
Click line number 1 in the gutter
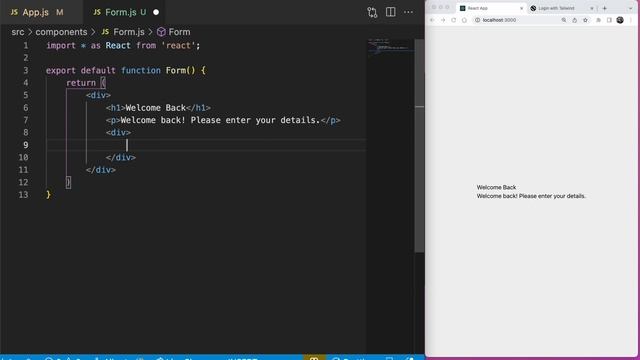26,46
